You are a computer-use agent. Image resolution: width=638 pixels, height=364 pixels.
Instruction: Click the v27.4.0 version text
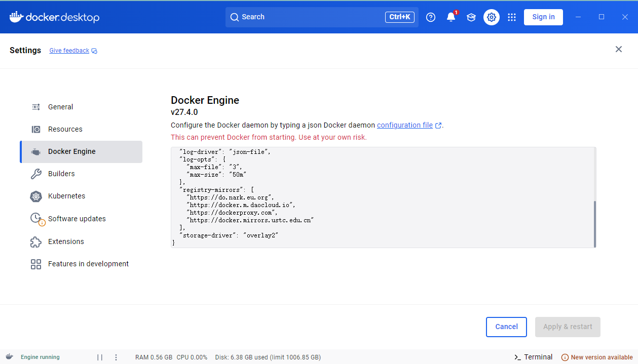(x=184, y=112)
